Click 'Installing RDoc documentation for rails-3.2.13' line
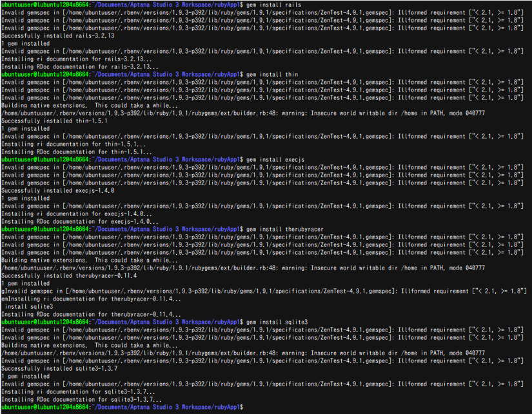The height and width of the screenshot is (414, 532). [79, 67]
